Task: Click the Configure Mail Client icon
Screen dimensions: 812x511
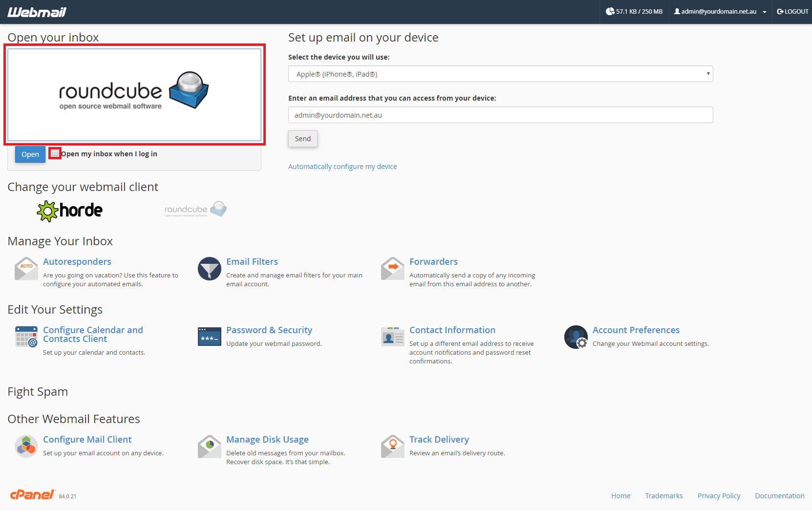Action: [26, 446]
